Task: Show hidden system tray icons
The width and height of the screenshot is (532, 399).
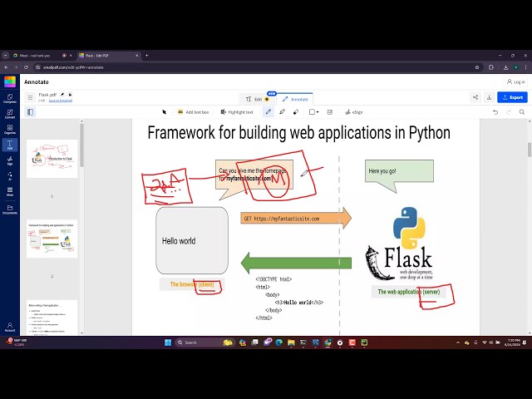Action: [x=458, y=342]
